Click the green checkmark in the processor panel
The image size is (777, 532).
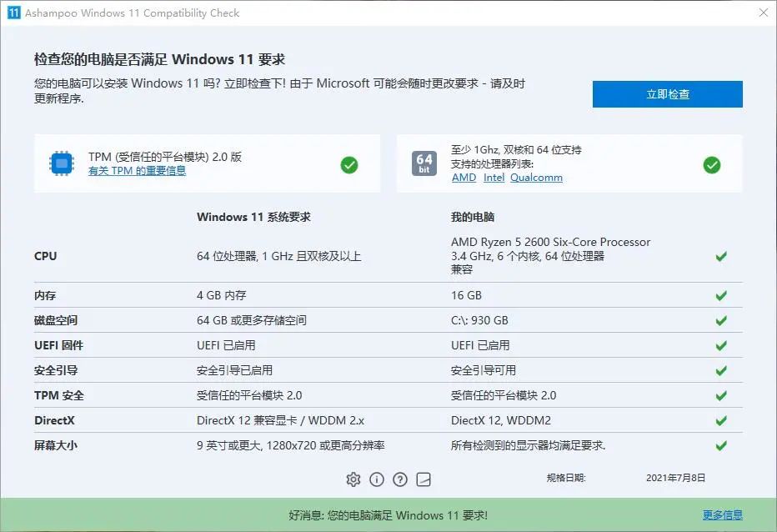coord(712,165)
